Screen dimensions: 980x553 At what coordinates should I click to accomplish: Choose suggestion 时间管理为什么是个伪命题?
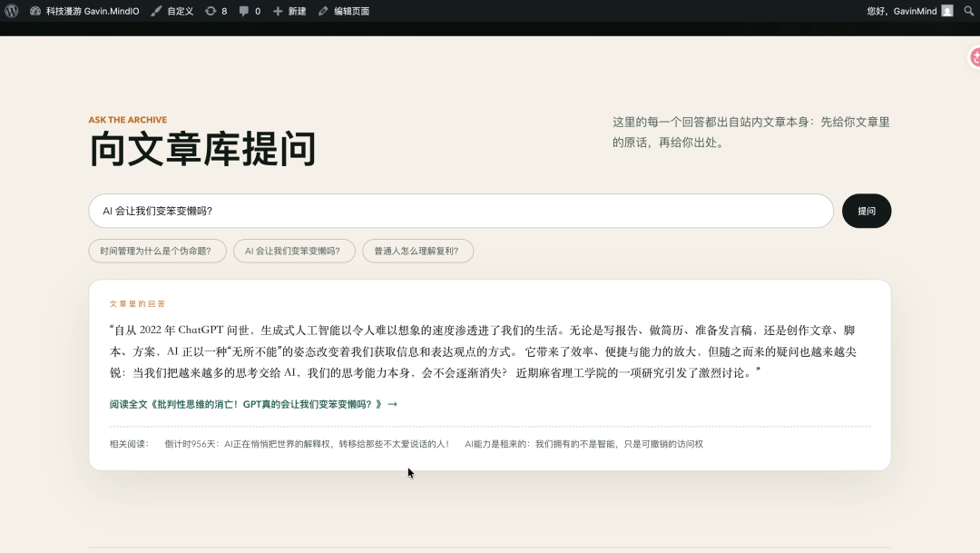(x=157, y=251)
